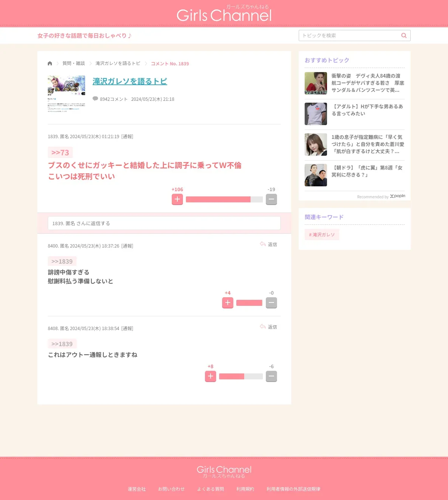The width and height of the screenshot is (448, 500).
Task: Upvote comment 1839 with the plus button
Action: point(177,199)
